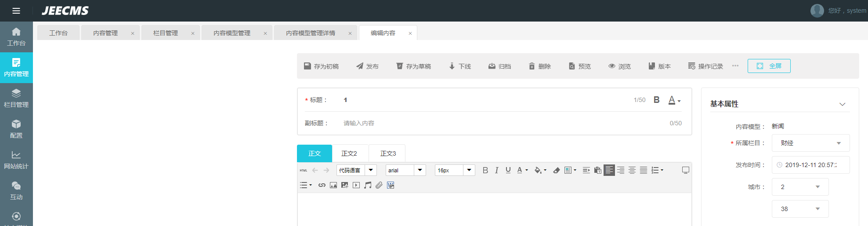Show more actions via the ellipsis
The height and width of the screenshot is (226, 868).
[x=735, y=66]
